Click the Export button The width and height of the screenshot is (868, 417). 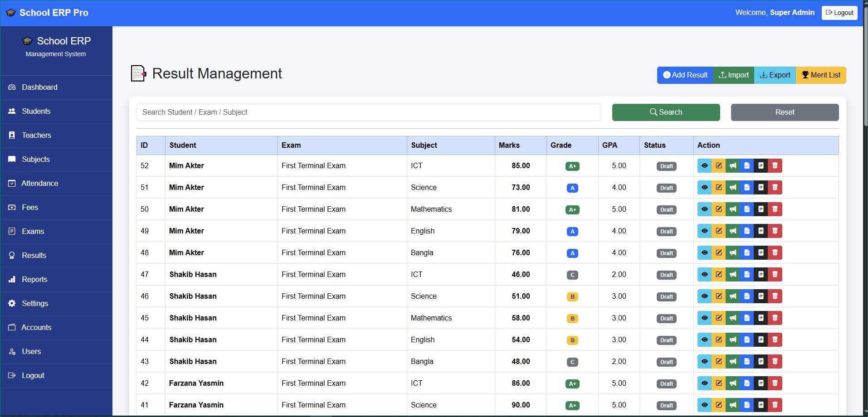coord(775,75)
